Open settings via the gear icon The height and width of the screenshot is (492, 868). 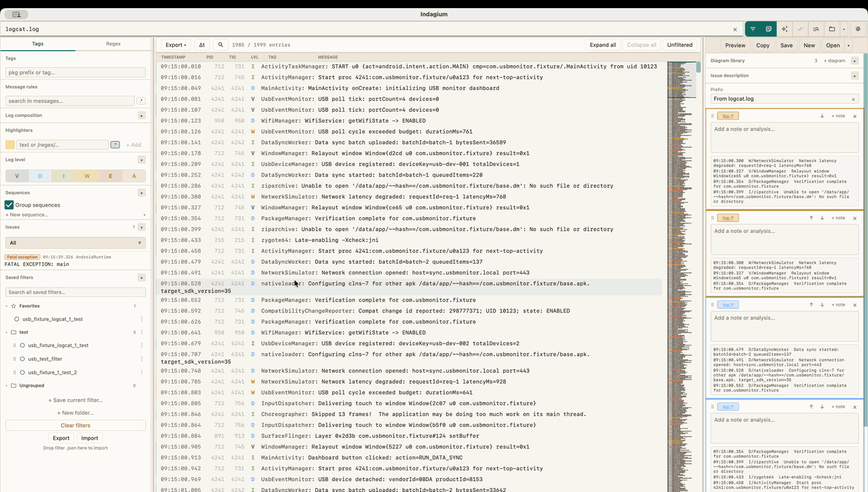(858, 29)
